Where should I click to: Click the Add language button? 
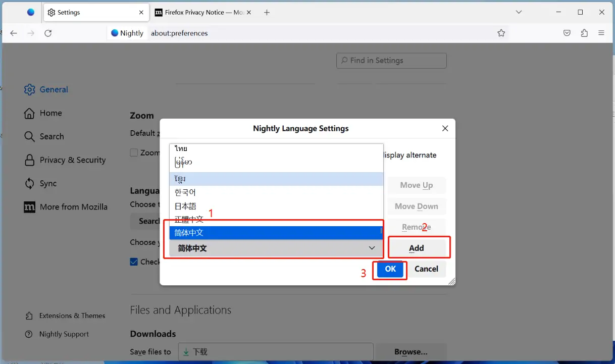point(416,248)
